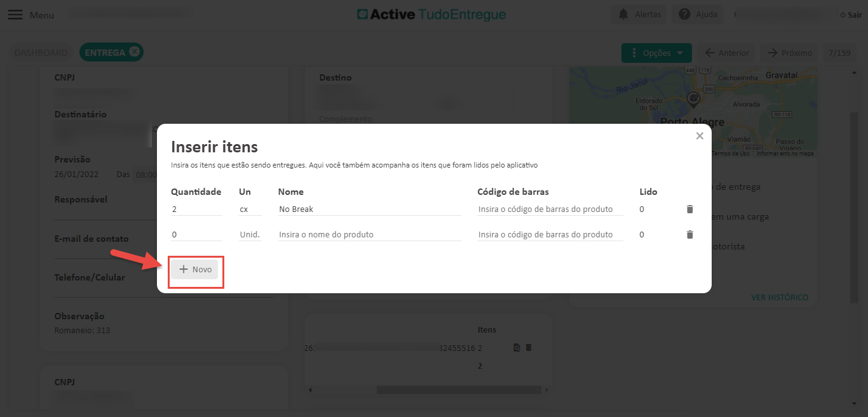The width and height of the screenshot is (868, 417).
Task: Open Alertas bell notifications
Action: (x=639, y=15)
